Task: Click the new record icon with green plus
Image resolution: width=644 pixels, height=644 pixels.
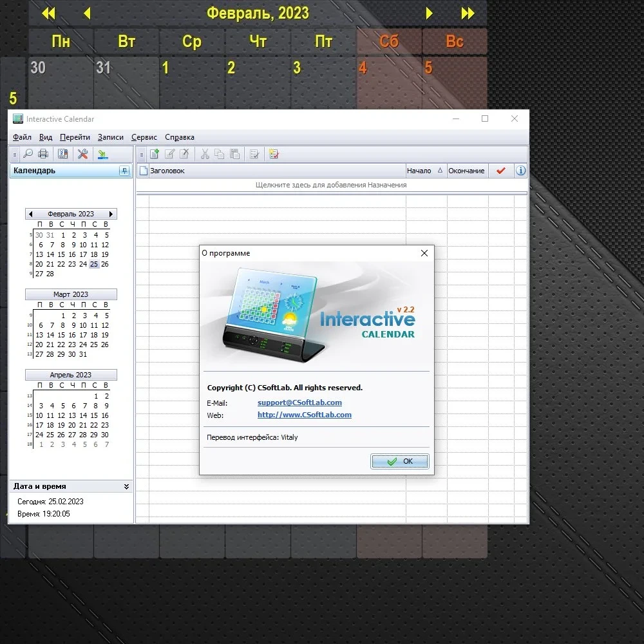Action: (x=155, y=154)
